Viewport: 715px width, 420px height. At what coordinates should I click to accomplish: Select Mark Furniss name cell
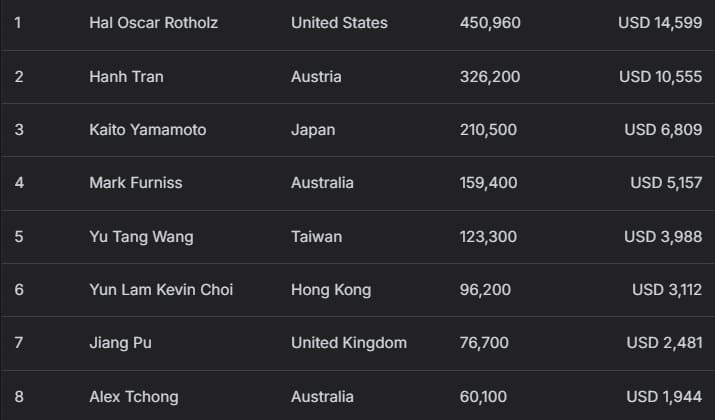[135, 183]
